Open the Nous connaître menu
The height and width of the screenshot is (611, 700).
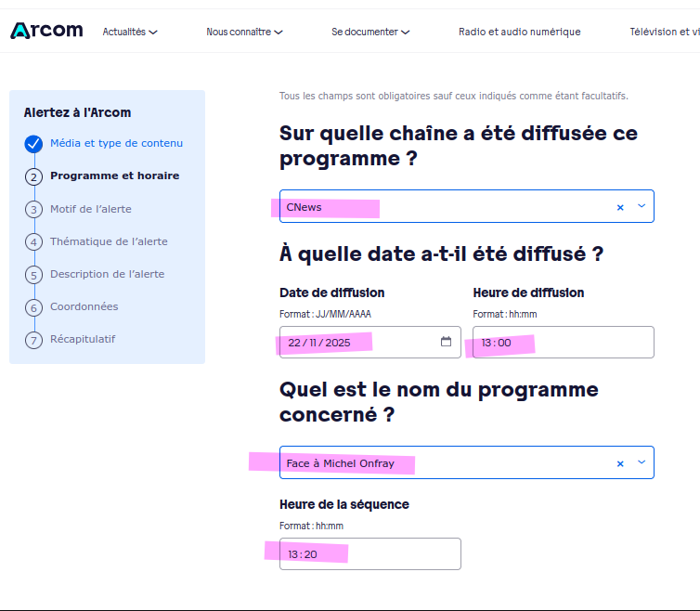[244, 32]
